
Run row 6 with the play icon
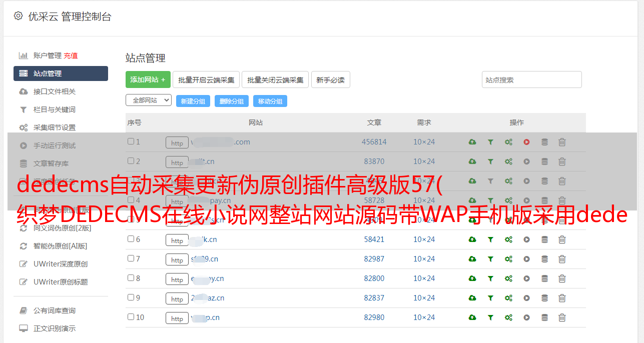(526, 239)
